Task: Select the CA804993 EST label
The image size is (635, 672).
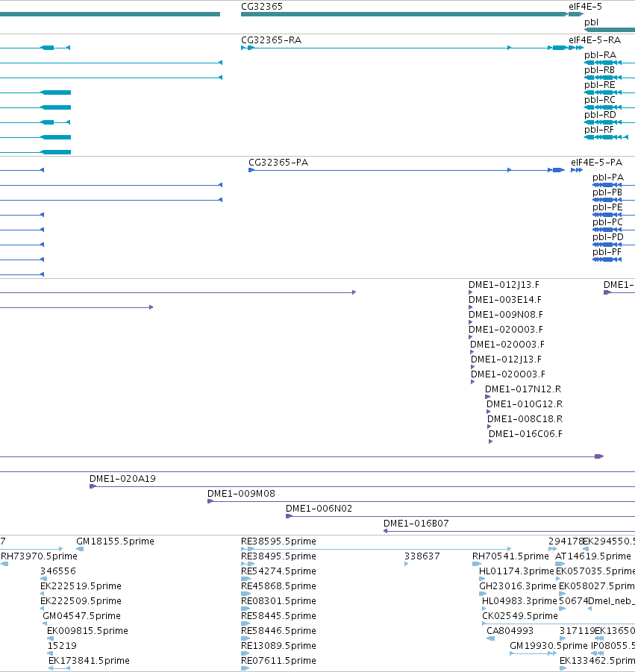Action: click(510, 631)
